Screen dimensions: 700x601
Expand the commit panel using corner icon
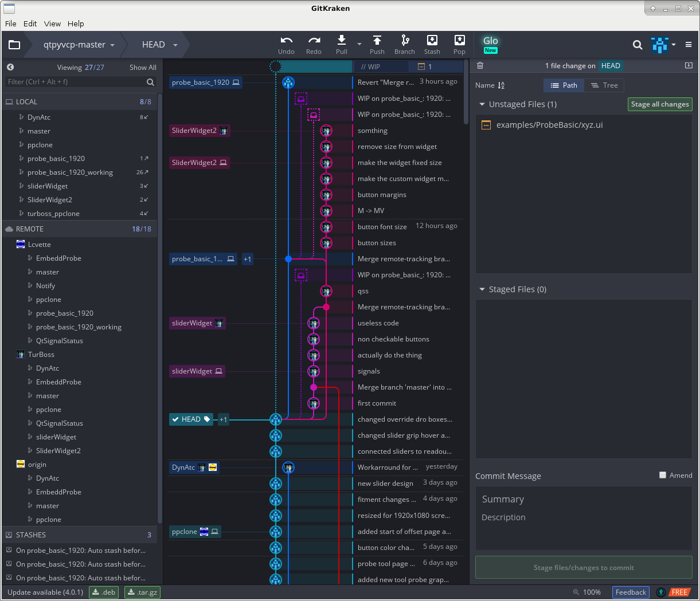(x=689, y=65)
